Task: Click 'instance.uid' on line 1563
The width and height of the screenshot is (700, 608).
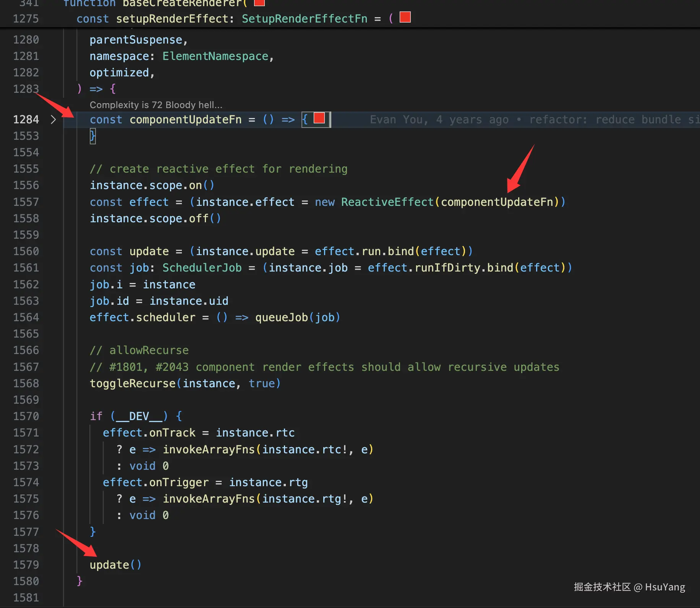Action: [x=189, y=301]
